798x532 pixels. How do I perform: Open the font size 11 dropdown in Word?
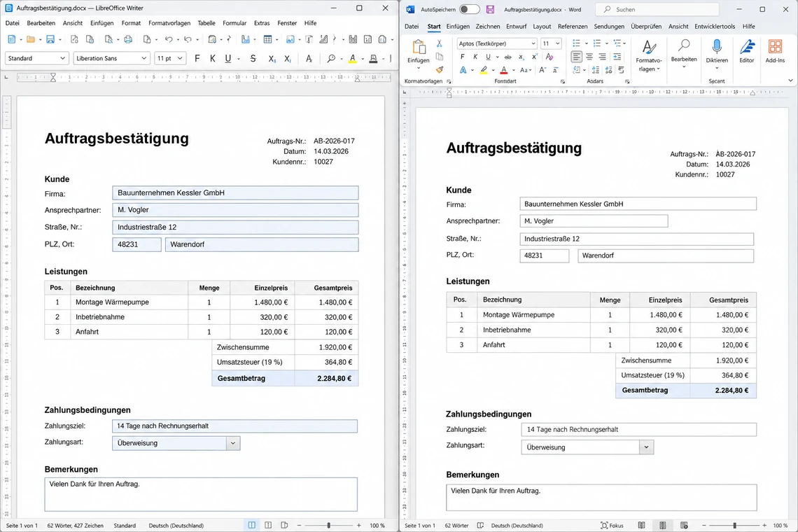(x=557, y=44)
